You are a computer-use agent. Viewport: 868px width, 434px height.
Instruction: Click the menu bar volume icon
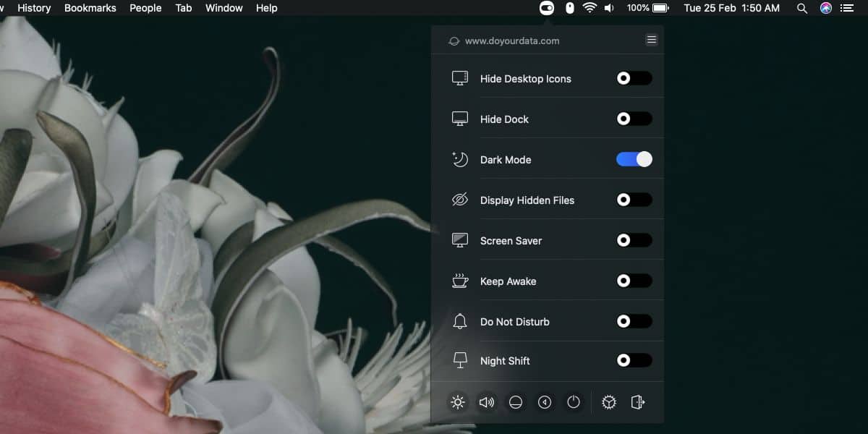pyautogui.click(x=610, y=8)
